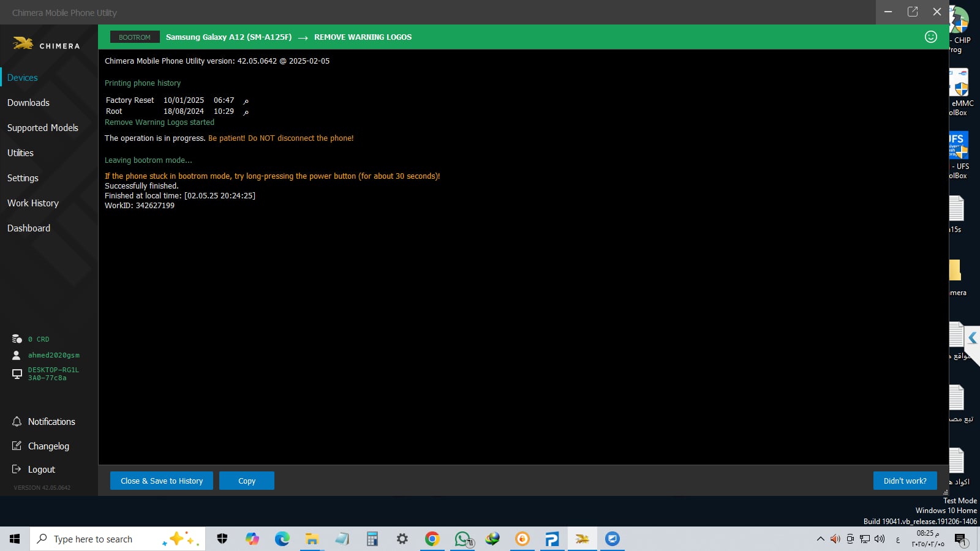
Task: Click the side panel collapse arrow on desktop edge
Action: (x=972, y=338)
